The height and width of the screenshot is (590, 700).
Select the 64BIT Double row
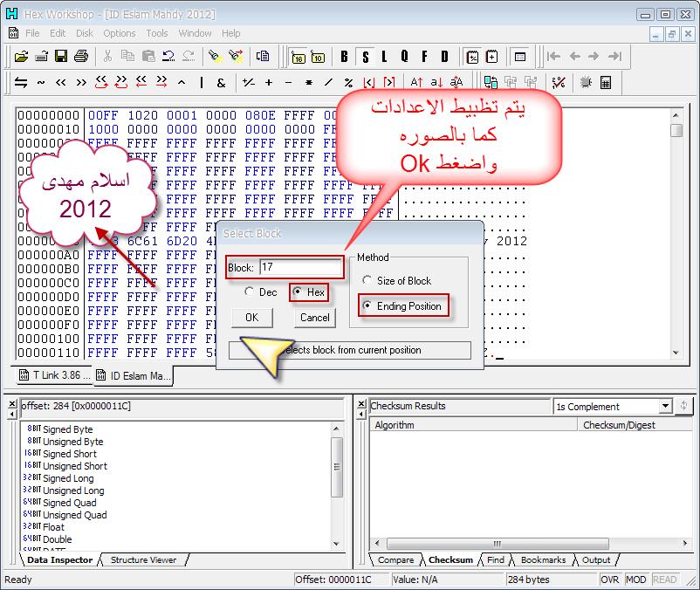47,539
